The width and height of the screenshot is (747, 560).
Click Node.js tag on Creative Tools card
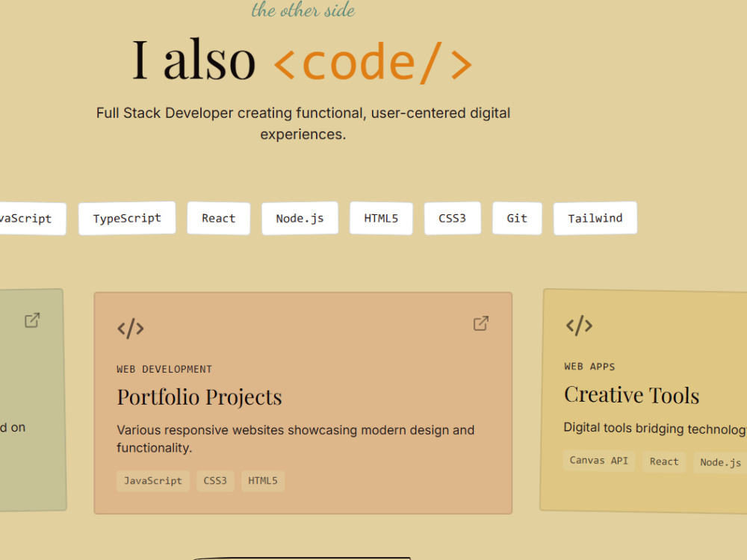point(720,462)
